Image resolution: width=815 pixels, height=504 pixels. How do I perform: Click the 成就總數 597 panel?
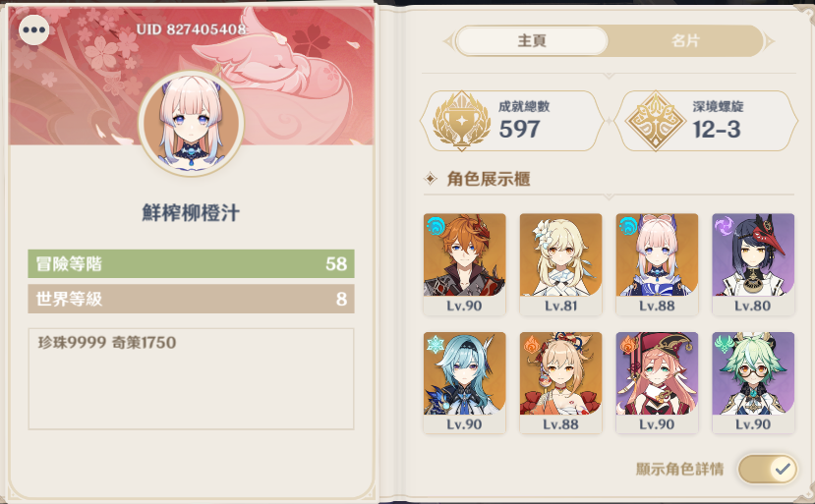(512, 121)
